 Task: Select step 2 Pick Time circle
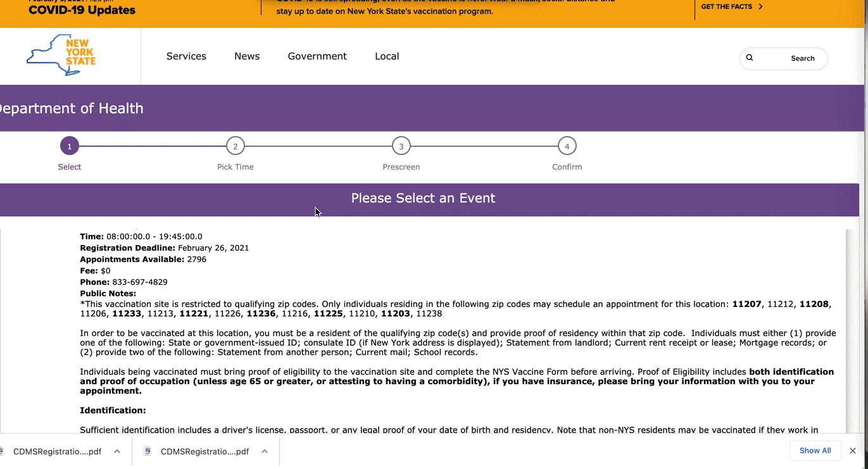click(x=236, y=146)
